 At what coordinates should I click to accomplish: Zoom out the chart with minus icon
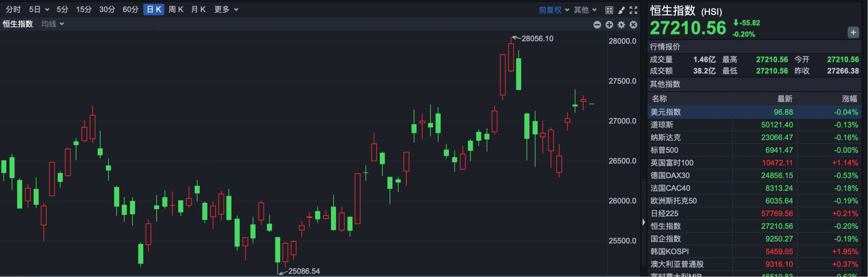tap(597, 25)
